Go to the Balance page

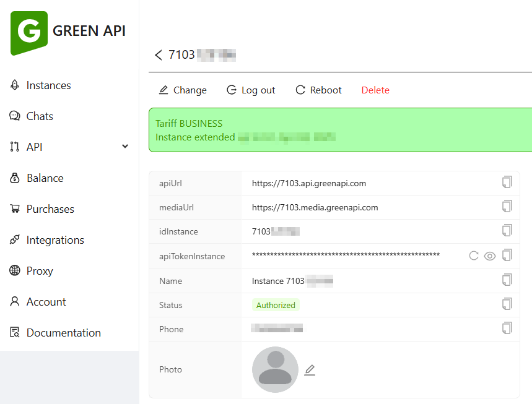[45, 178]
